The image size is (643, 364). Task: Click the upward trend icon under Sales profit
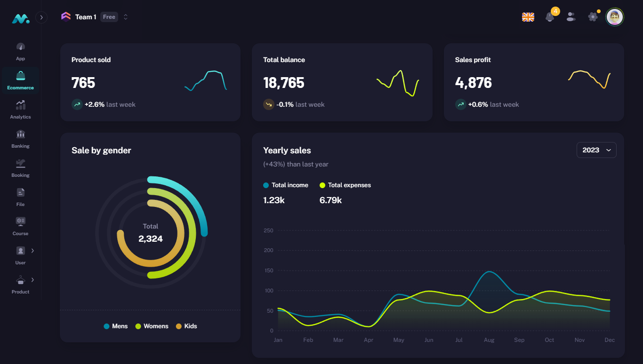pyautogui.click(x=461, y=104)
